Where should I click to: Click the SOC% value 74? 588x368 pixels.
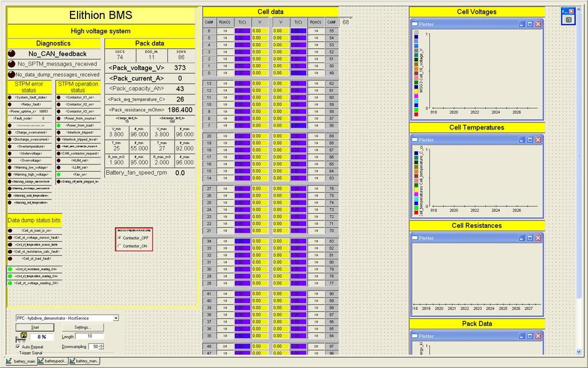119,57
